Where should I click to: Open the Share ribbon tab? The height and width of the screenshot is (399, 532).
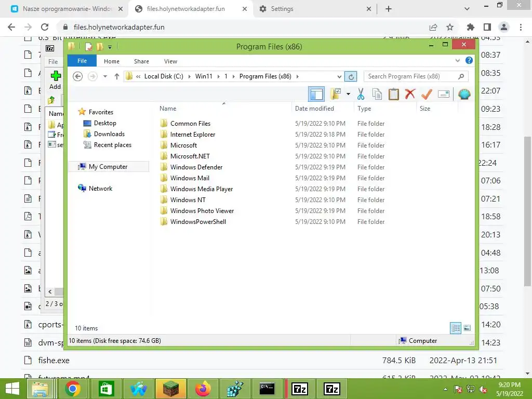(141, 61)
